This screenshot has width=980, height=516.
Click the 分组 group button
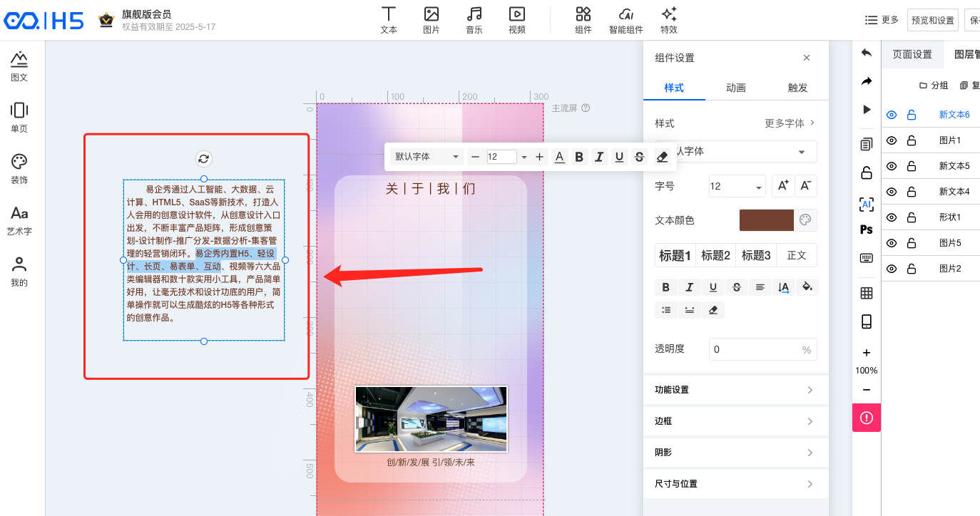point(934,86)
